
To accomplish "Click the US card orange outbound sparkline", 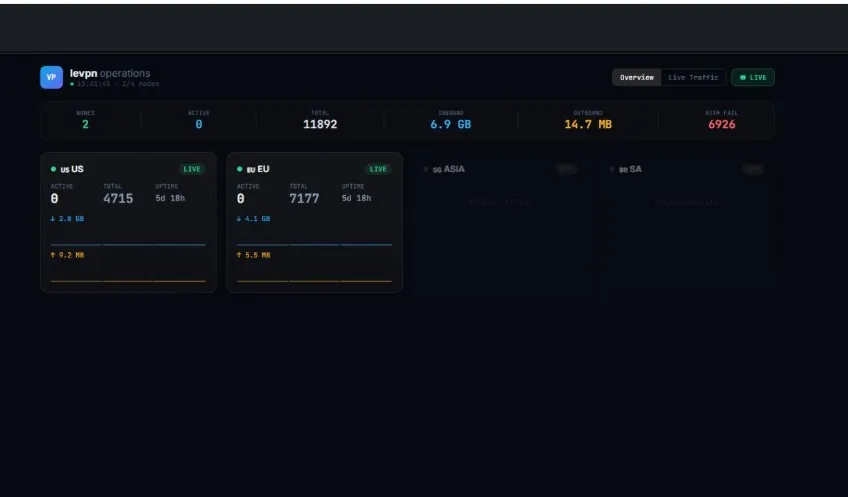I will pyautogui.click(x=128, y=281).
